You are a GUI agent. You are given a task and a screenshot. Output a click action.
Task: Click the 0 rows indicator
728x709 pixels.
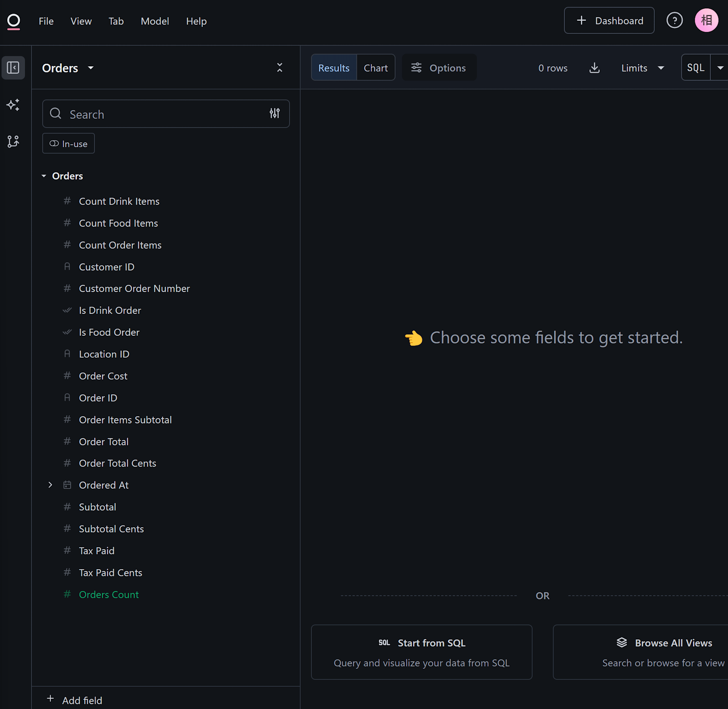[553, 68]
